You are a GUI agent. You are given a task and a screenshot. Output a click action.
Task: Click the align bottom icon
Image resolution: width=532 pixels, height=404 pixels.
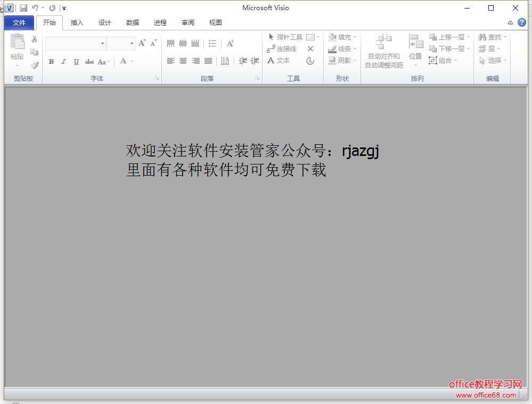point(195,43)
